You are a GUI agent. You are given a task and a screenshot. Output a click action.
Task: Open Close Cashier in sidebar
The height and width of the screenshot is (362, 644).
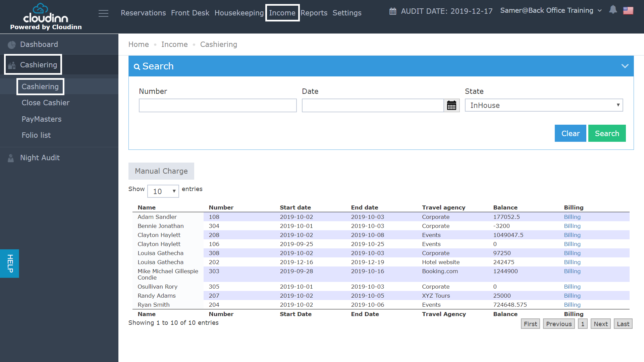point(46,103)
